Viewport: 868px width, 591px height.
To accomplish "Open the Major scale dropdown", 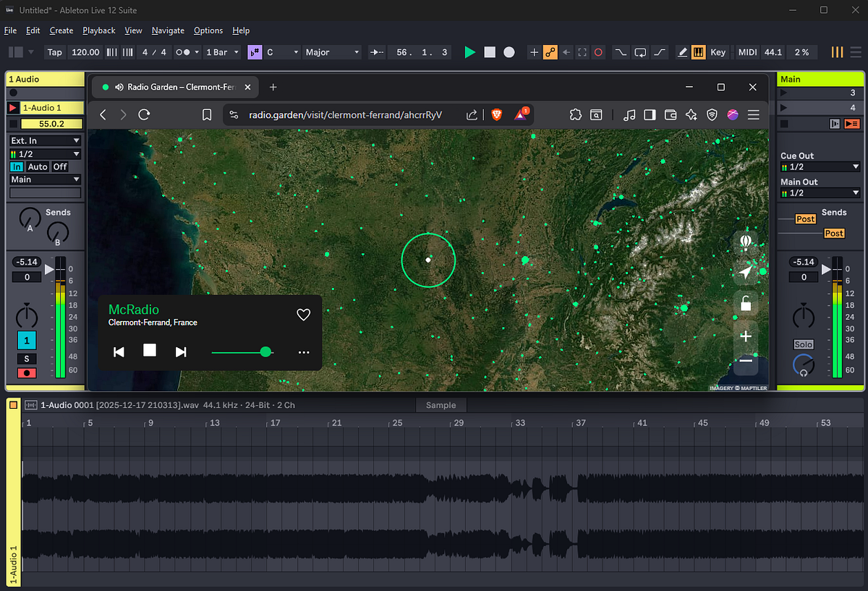I will [x=331, y=52].
